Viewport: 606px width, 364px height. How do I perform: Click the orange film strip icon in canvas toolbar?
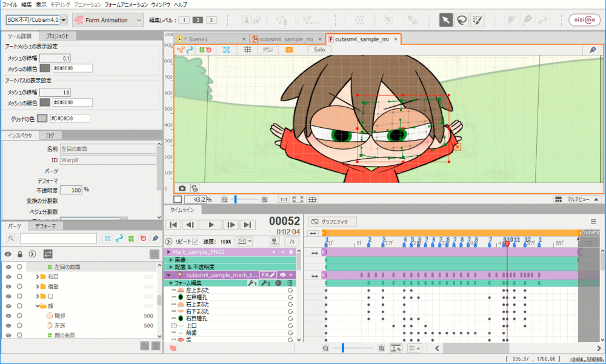coord(289,50)
